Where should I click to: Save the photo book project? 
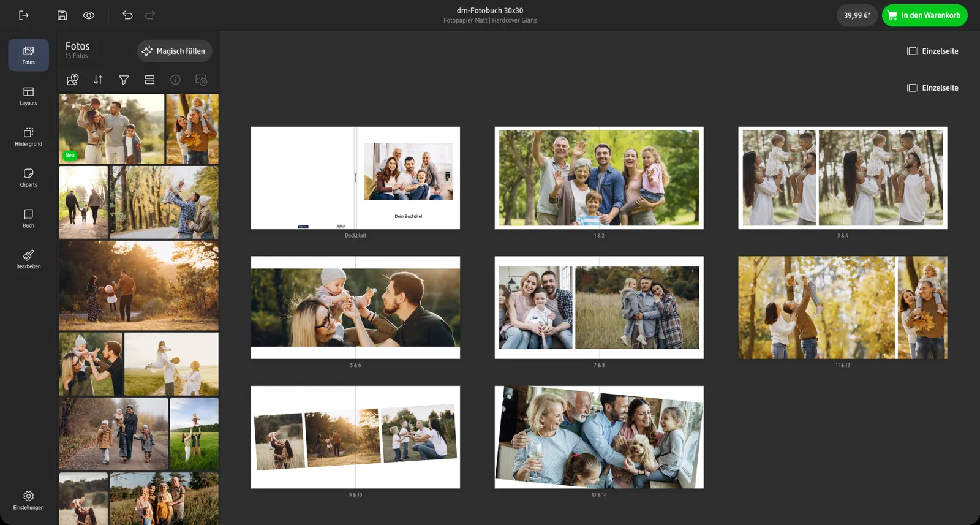(62, 15)
